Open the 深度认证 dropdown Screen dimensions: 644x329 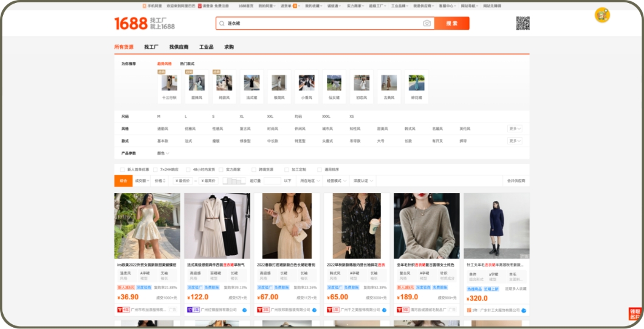[x=363, y=180]
